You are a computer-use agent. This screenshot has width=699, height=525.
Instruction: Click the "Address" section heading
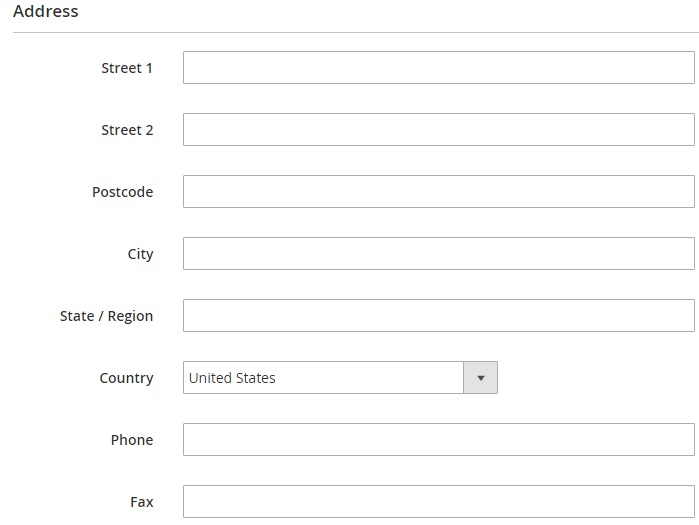point(45,12)
